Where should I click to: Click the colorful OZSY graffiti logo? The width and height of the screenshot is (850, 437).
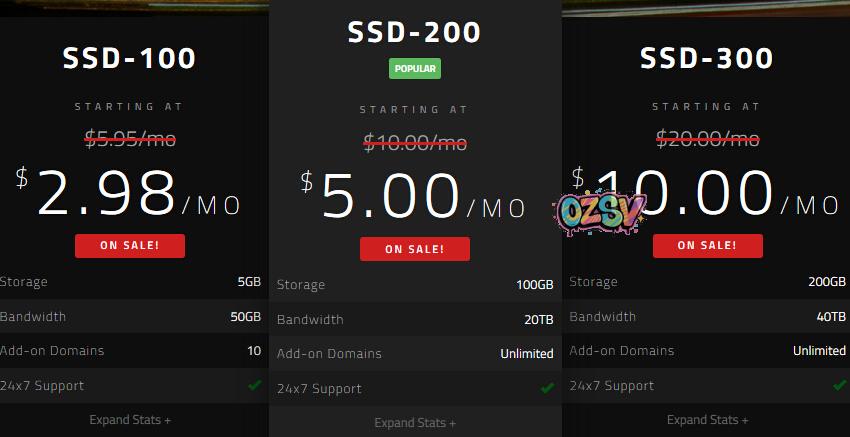pyautogui.click(x=600, y=209)
